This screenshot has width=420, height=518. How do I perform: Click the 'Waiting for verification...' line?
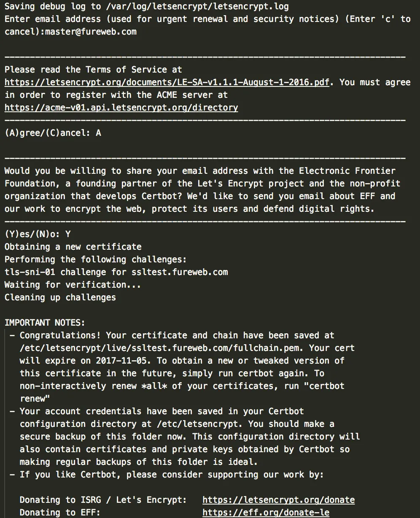(73, 285)
